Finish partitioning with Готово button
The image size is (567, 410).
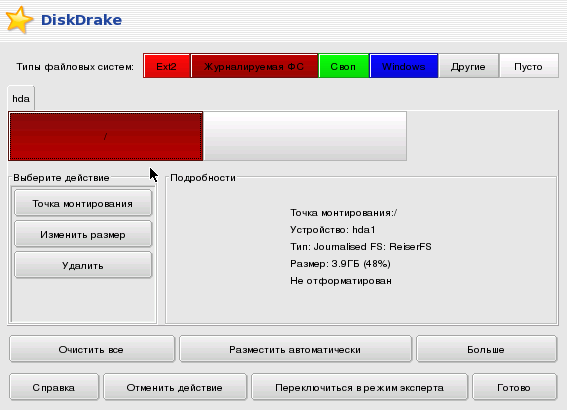tap(514, 387)
